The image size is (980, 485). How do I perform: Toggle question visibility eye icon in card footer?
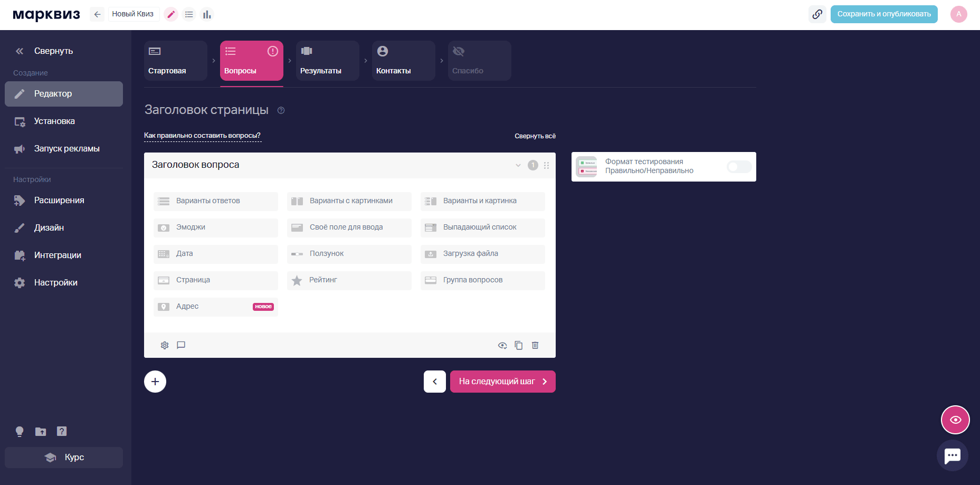tap(502, 345)
